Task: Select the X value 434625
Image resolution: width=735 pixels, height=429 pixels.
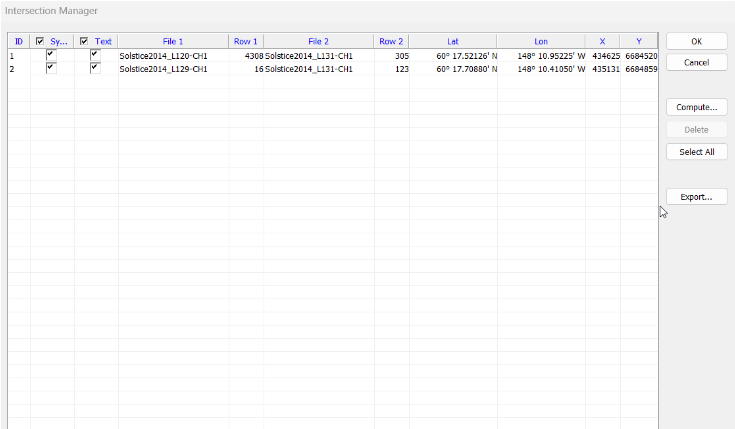Action: point(603,56)
